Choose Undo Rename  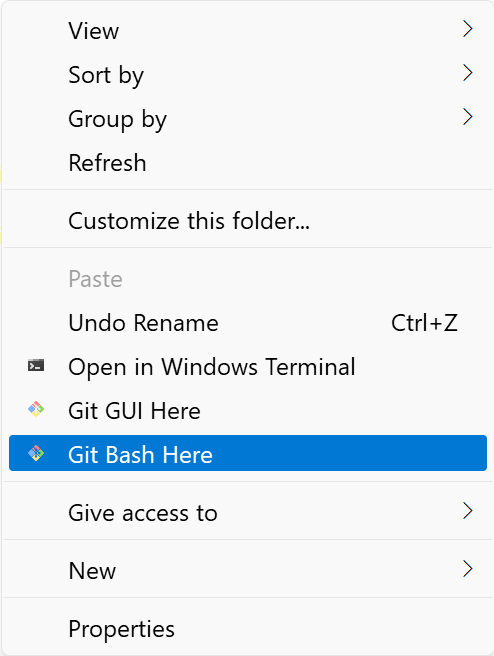point(248,323)
